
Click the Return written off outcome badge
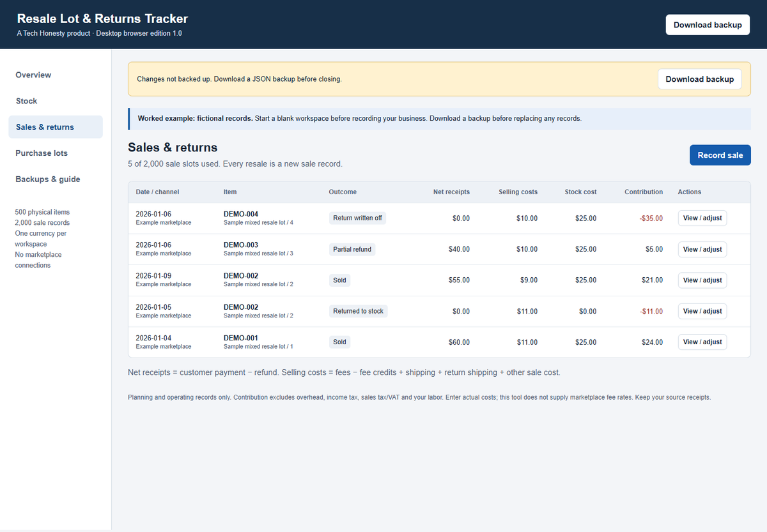tap(357, 218)
